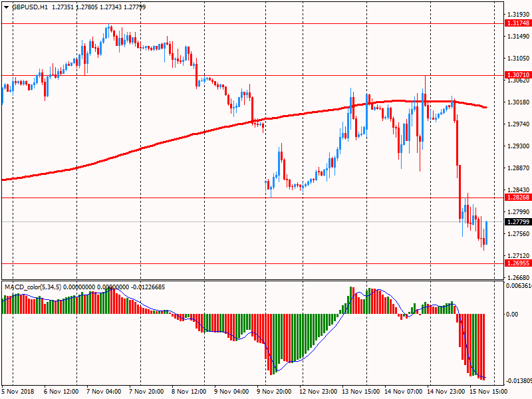Click the 1.29740 label on price scale
Screen dimensions: 532x399
[517, 124]
